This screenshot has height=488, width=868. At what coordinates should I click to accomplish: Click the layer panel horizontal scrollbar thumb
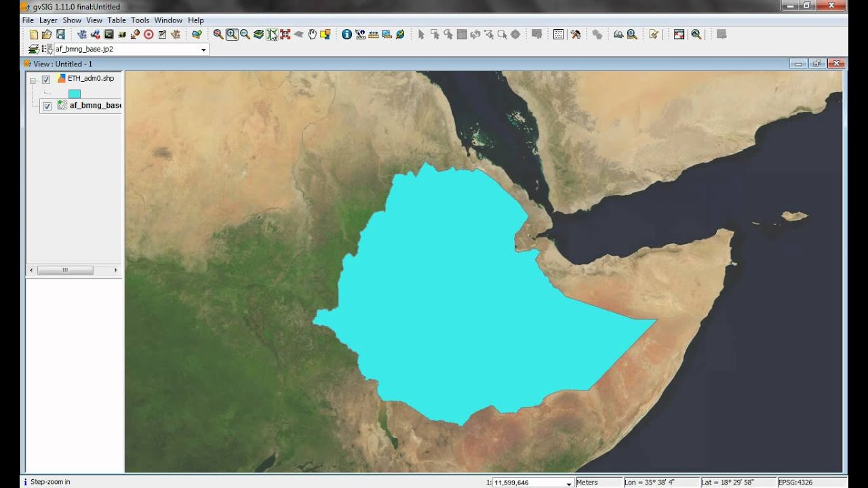click(x=65, y=270)
